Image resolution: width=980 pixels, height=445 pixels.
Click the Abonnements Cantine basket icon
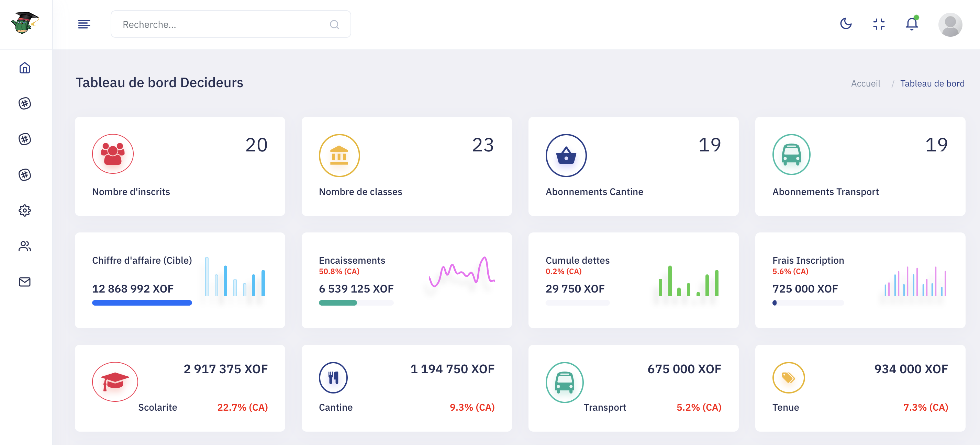[566, 156]
